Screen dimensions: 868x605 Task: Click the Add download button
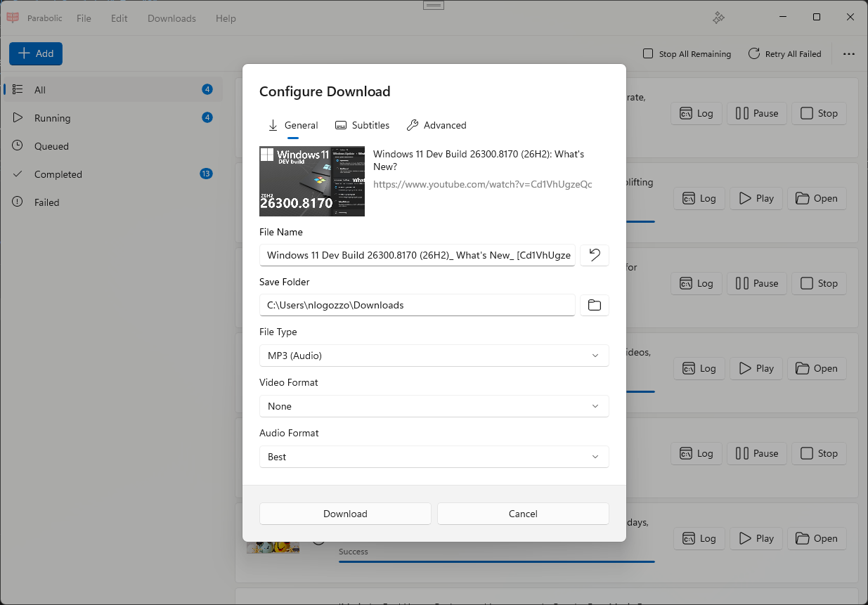pyautogui.click(x=36, y=53)
